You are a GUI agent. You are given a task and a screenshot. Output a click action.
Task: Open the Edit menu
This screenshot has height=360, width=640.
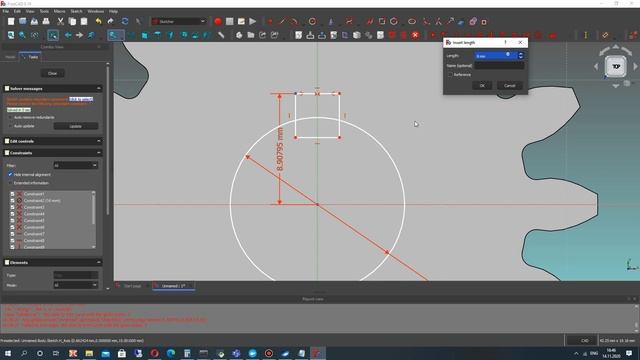(x=17, y=11)
